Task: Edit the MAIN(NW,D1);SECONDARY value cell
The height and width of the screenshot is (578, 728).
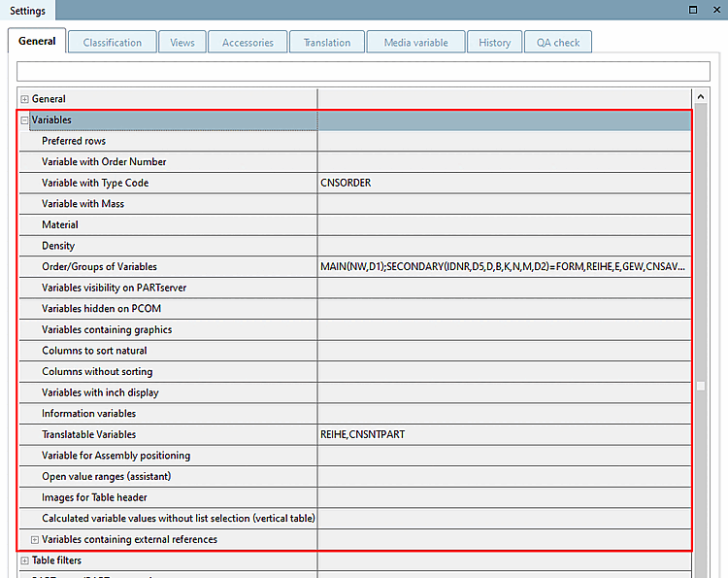Action: pos(505,267)
